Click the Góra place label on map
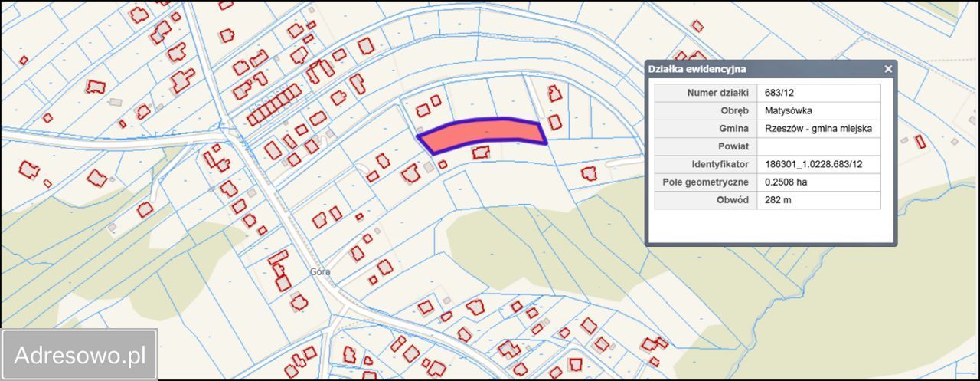980x381 pixels. point(320,271)
